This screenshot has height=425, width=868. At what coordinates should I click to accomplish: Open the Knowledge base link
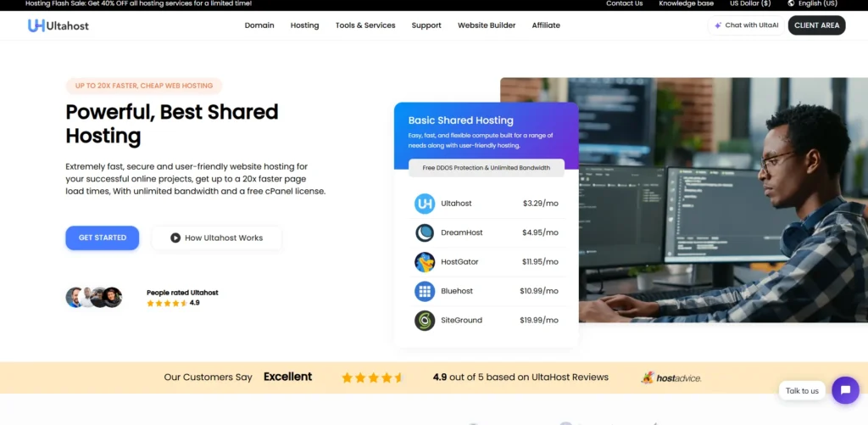pyautogui.click(x=687, y=3)
